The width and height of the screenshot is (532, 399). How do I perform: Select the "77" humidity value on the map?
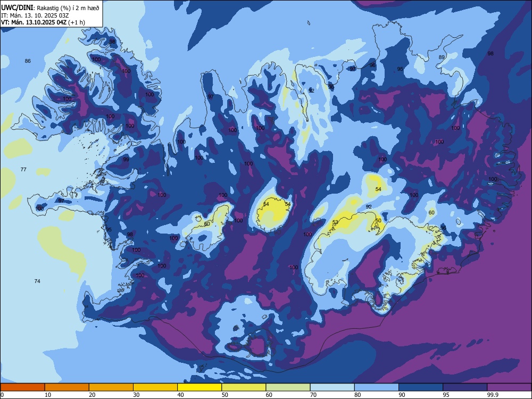click(23, 169)
